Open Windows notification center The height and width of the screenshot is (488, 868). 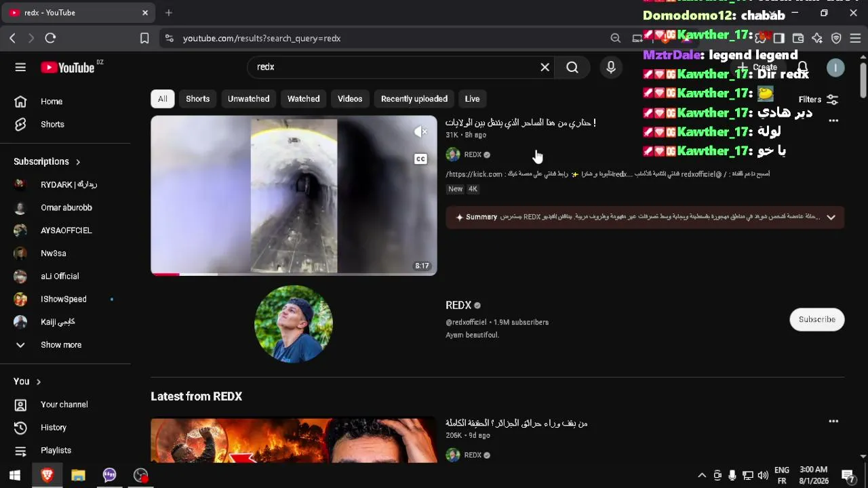click(848, 475)
